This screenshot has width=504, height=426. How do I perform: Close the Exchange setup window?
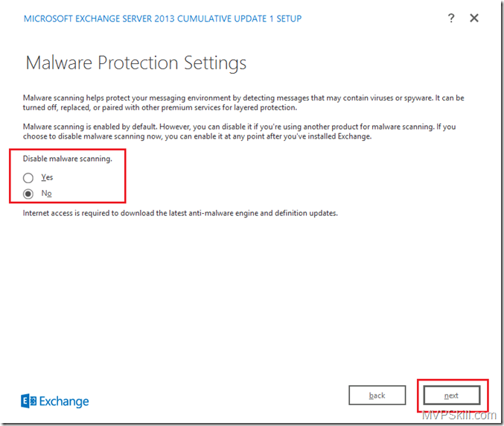click(x=474, y=18)
